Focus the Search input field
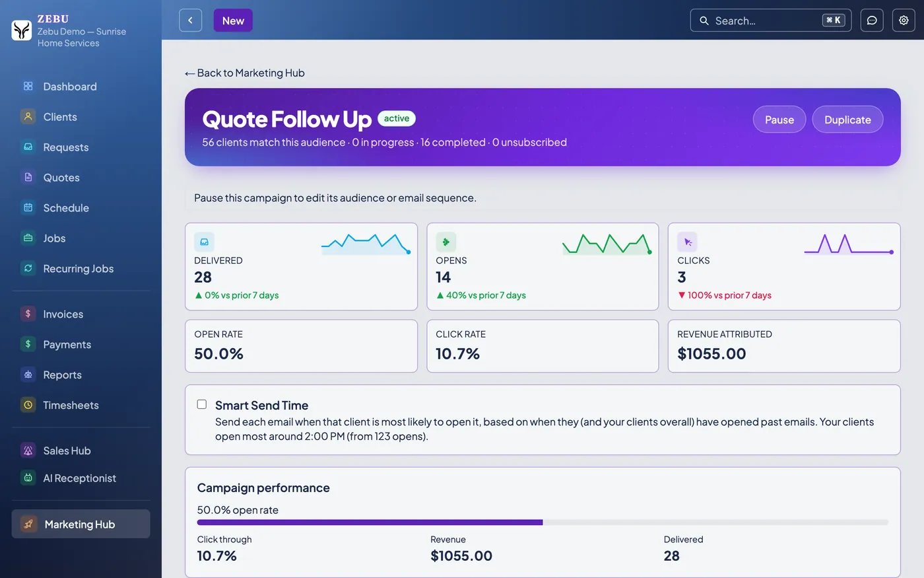924x578 pixels. tap(771, 20)
